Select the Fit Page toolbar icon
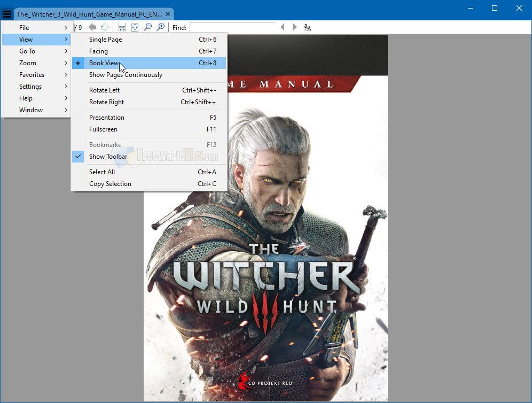Viewport: 532px width, 403px height. [135, 27]
